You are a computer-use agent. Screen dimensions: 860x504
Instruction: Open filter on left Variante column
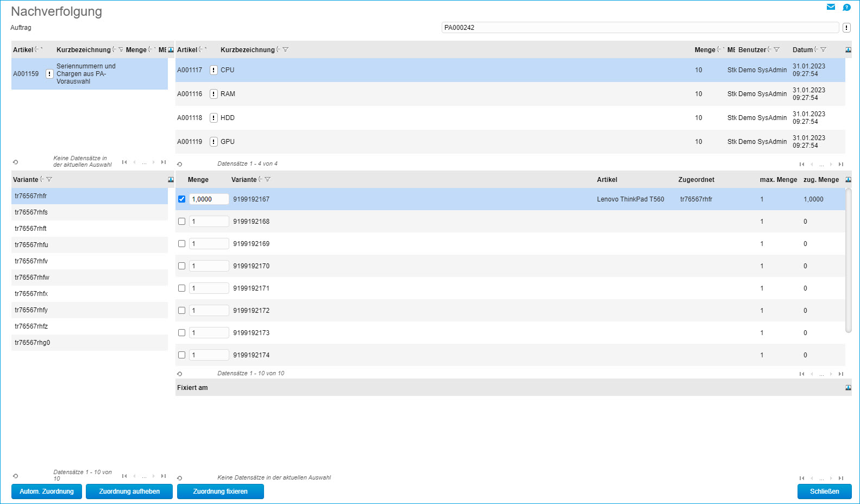click(49, 180)
